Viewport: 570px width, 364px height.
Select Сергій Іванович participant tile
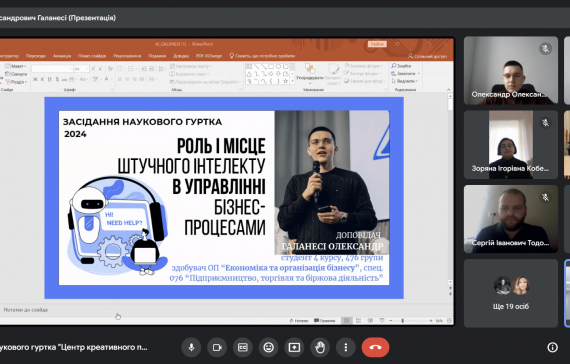point(511,219)
